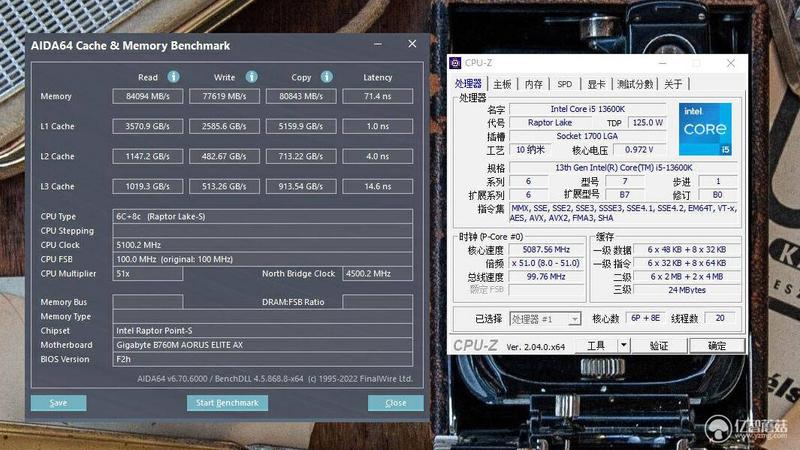Click L2 Cache Copy value 713.22 GB/s

tap(301, 156)
